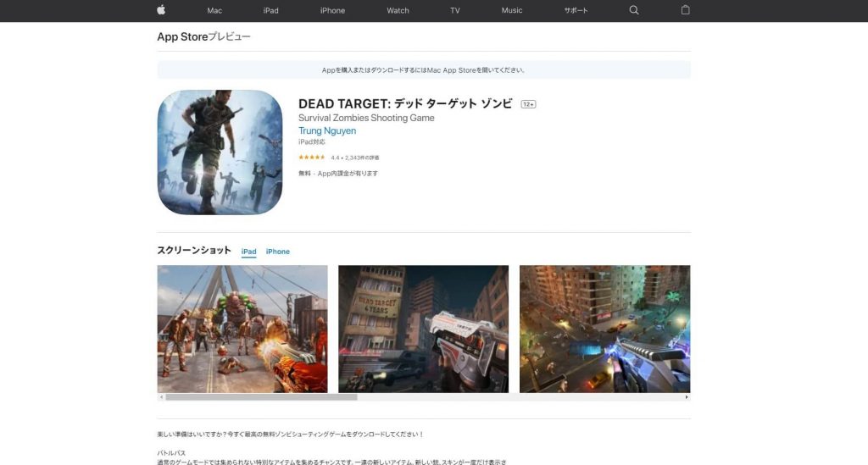Screen dimensions: 868x465
Task: Click the DEAD TARGET app icon
Action: pos(220,152)
